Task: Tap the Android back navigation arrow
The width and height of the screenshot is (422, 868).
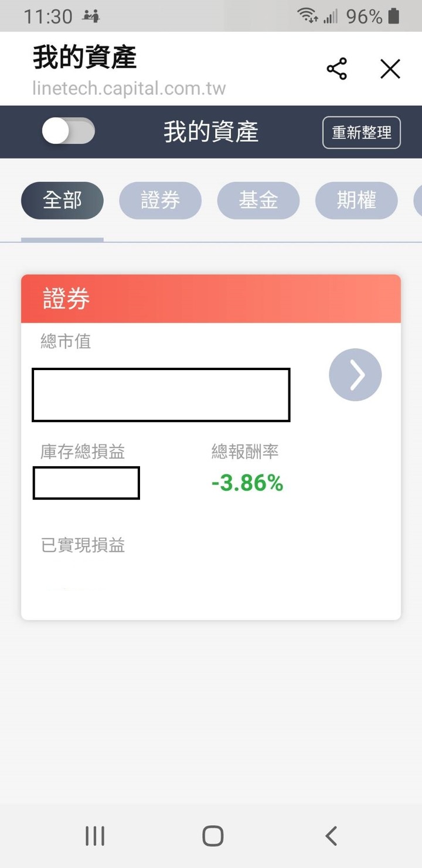Action: point(331,836)
